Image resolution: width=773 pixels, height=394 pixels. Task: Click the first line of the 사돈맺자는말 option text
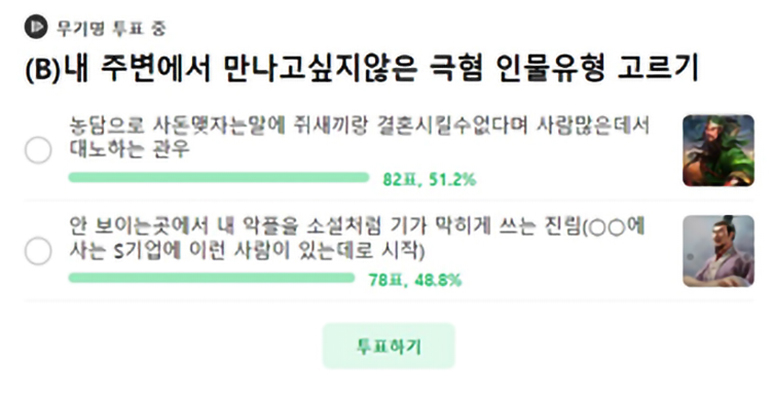359,126
